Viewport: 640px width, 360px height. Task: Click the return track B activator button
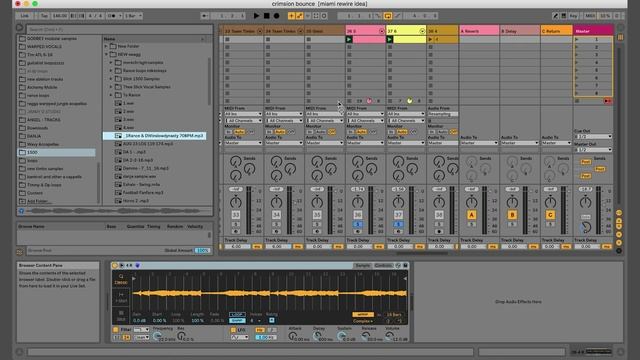coord(512,215)
